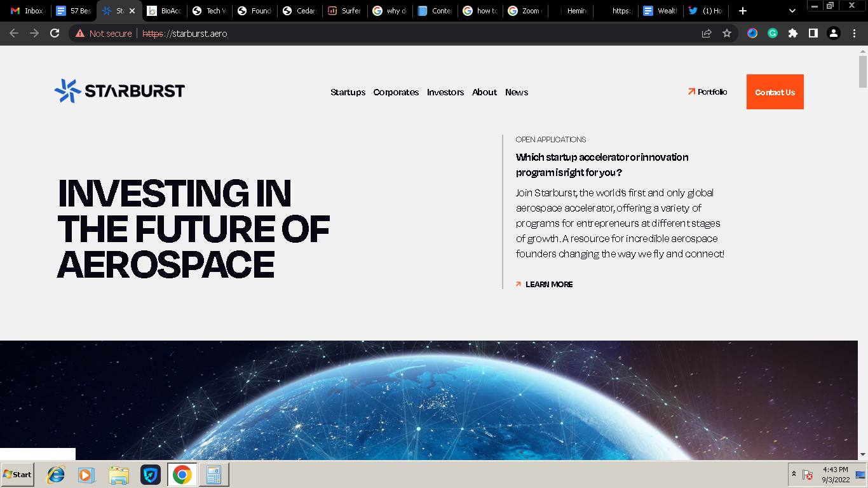Reload the Starburst page

coord(55,33)
